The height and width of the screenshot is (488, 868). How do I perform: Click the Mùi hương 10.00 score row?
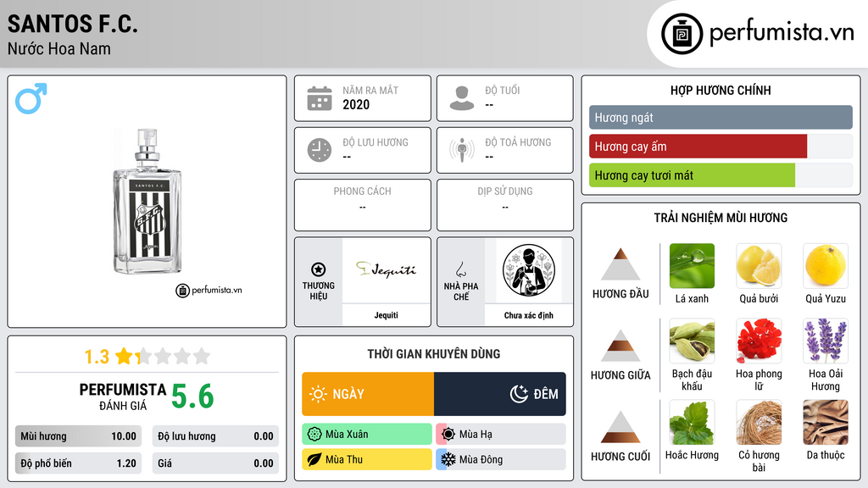point(78,436)
